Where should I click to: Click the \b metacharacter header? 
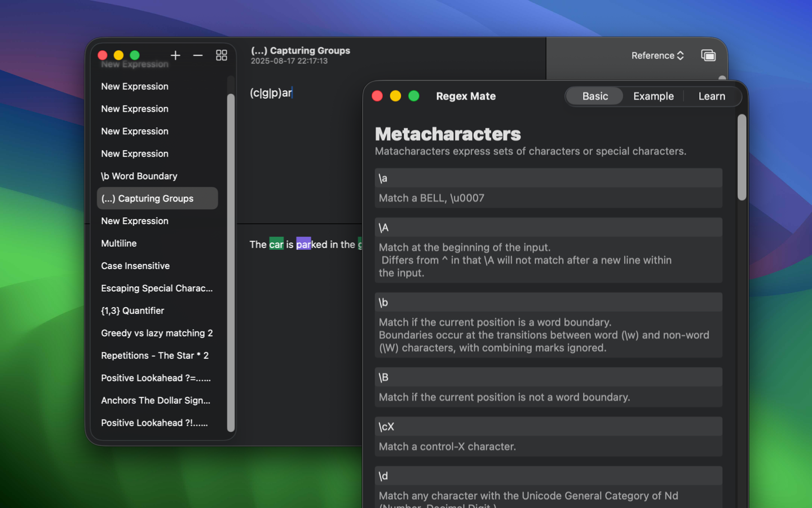[548, 303]
